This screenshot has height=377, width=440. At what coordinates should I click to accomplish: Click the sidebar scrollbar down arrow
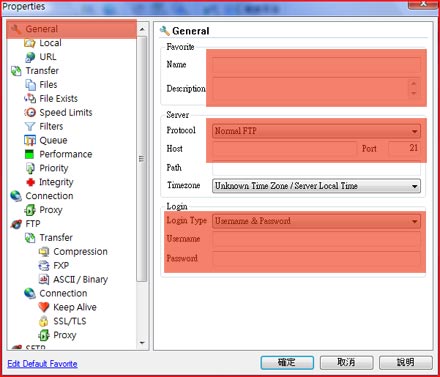[142, 343]
